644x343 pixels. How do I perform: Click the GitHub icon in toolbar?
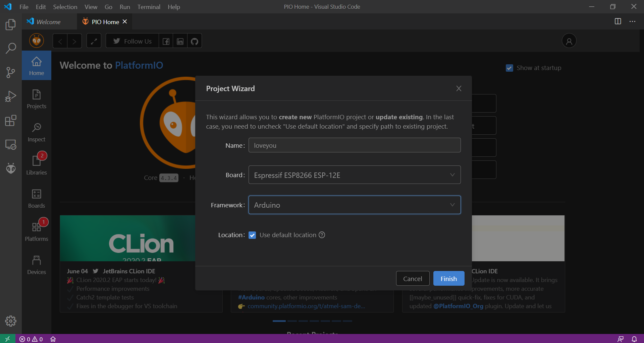point(195,41)
